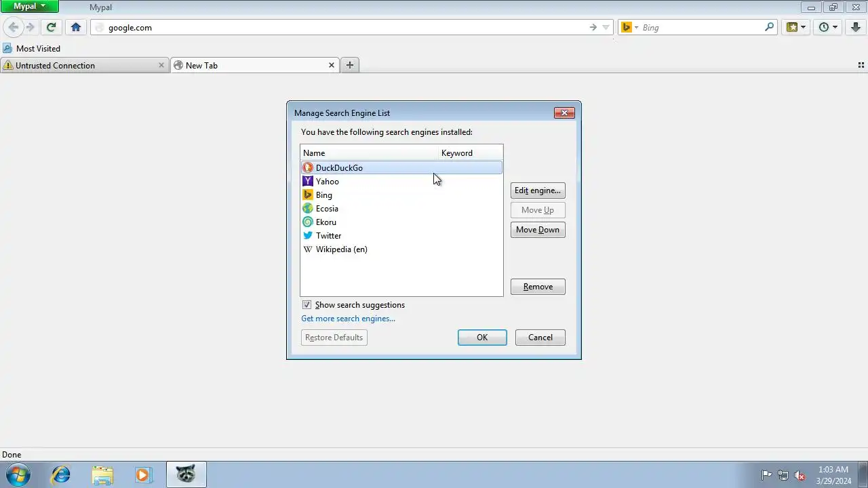Open Get more search engines link
The width and height of the screenshot is (868, 488).
tap(348, 319)
